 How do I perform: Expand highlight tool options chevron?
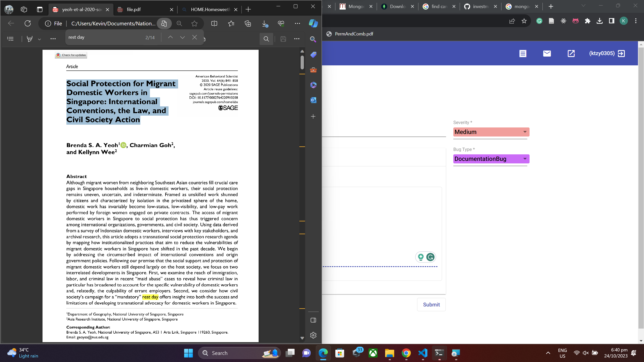[39, 39]
